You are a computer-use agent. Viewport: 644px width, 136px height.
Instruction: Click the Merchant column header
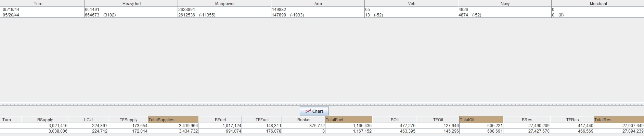pyautogui.click(x=598, y=3)
